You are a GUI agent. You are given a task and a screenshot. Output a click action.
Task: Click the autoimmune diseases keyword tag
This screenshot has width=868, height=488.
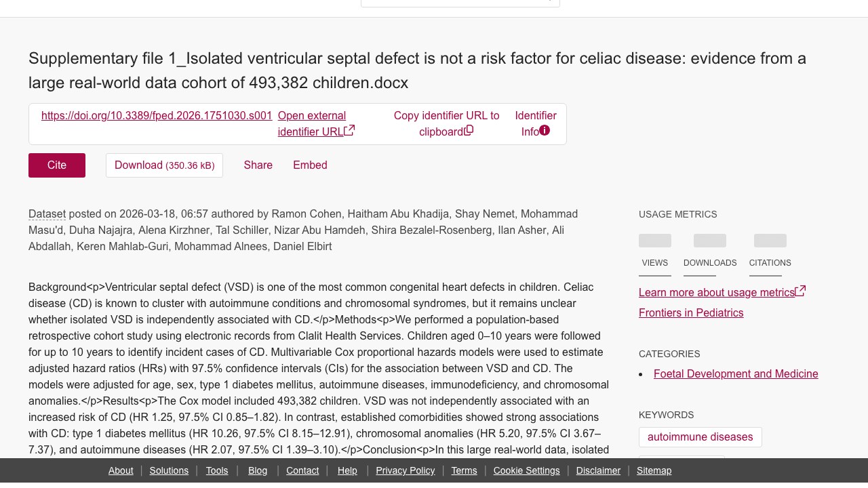[701, 437]
